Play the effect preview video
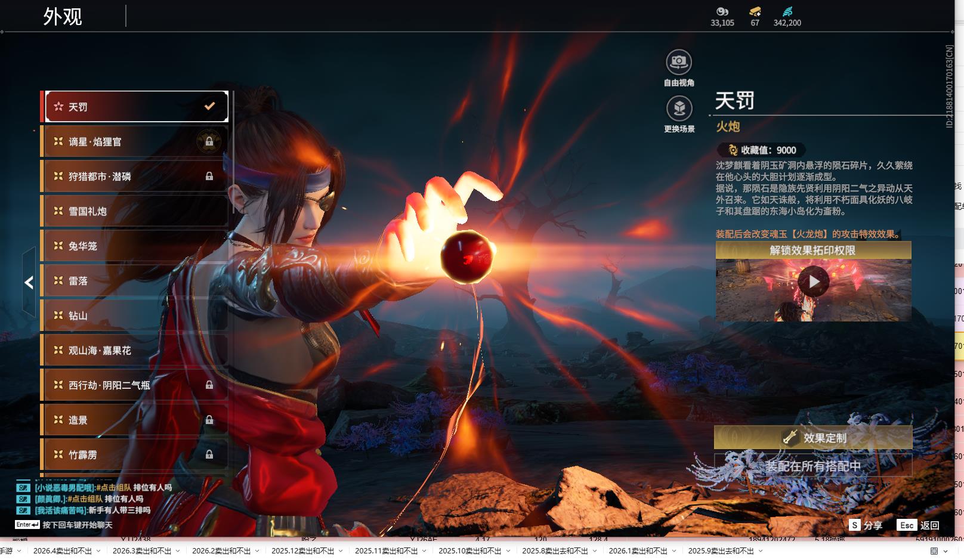The width and height of the screenshot is (964, 560). tap(813, 281)
